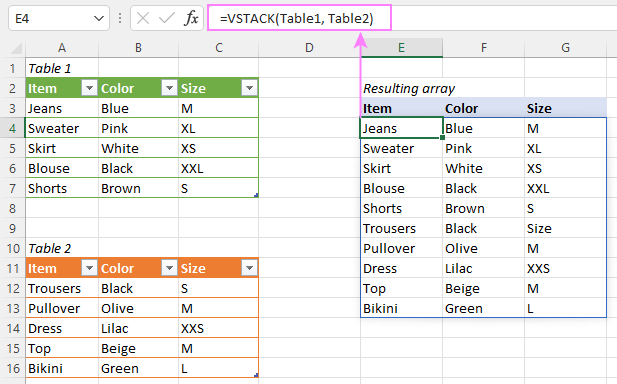Click cell 'XXL' in column C
Viewport: 617px width, 384px height.
[x=219, y=168]
